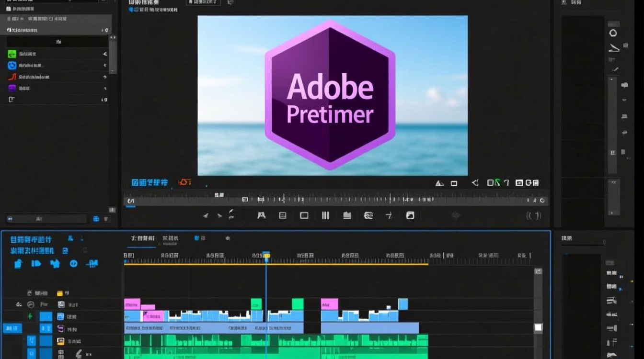Select the purple icon item in project list
This screenshot has width=644, height=359.
(12, 88)
